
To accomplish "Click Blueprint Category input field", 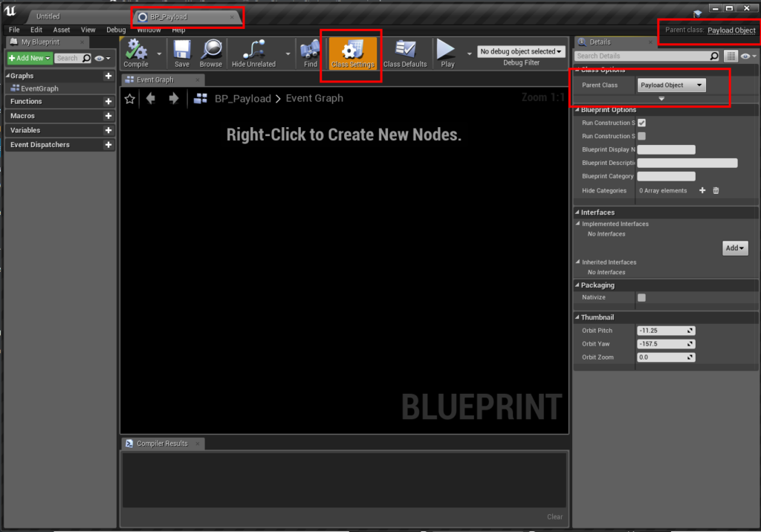I will tap(666, 176).
